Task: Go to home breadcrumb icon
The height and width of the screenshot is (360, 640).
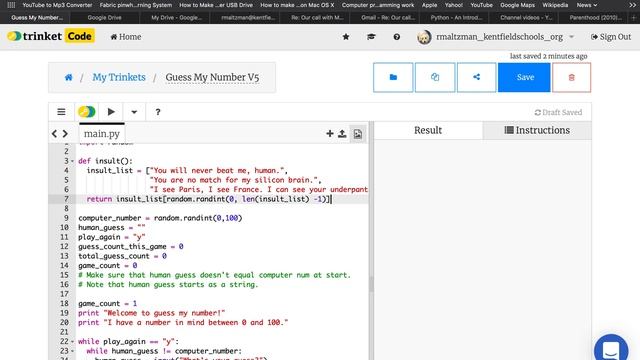Action: pos(68,77)
